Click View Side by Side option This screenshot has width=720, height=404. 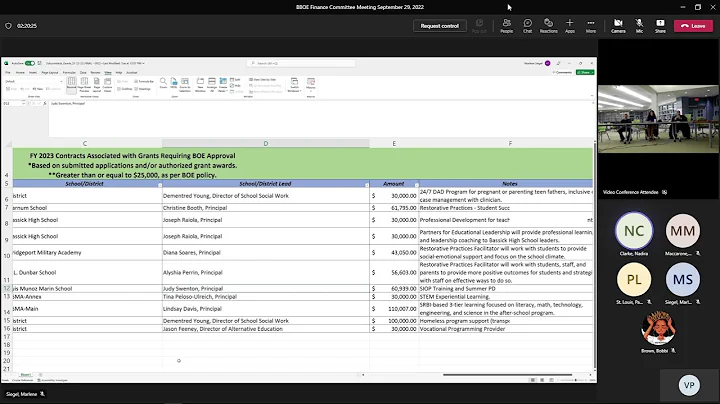pyautogui.click(x=263, y=80)
